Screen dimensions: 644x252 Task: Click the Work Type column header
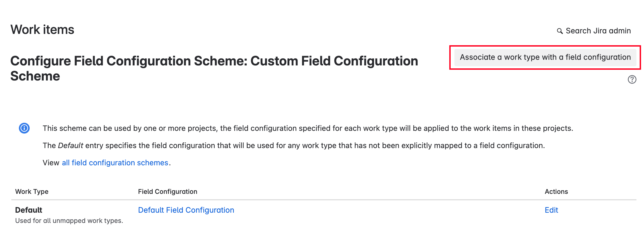tap(32, 192)
